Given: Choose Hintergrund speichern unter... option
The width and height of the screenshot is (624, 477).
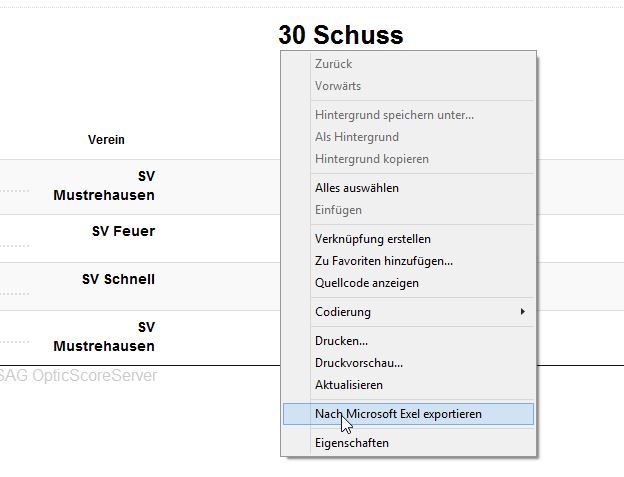Looking at the screenshot, I should point(394,115).
